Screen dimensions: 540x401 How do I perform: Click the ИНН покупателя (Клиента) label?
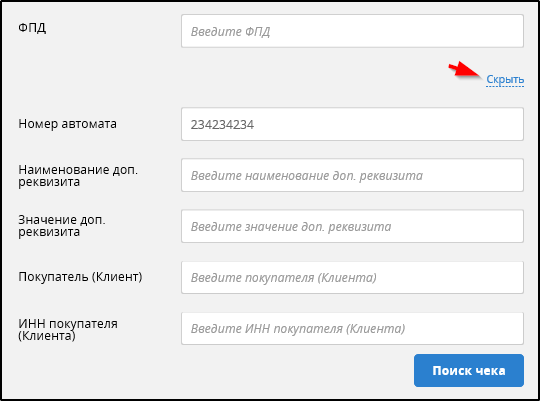click(x=68, y=329)
